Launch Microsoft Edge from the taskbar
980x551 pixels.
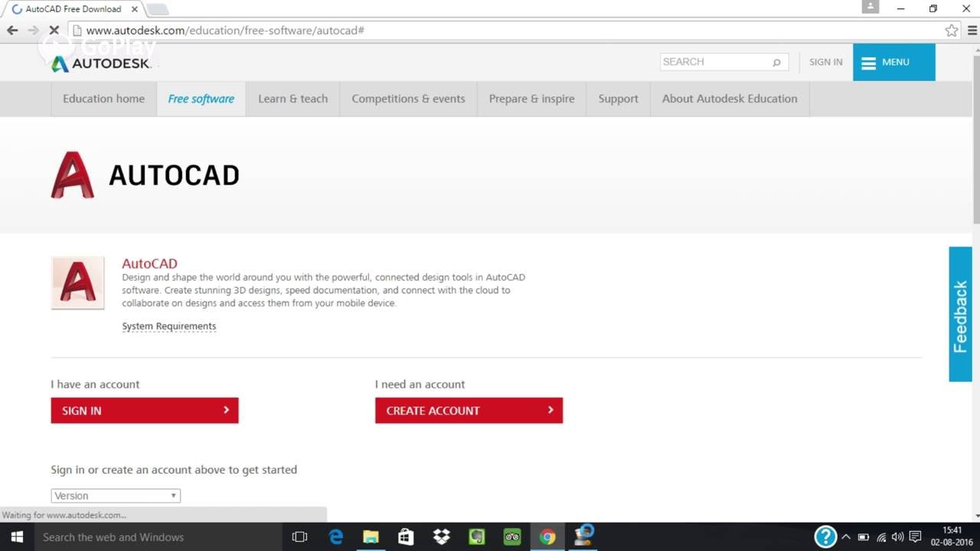click(336, 537)
